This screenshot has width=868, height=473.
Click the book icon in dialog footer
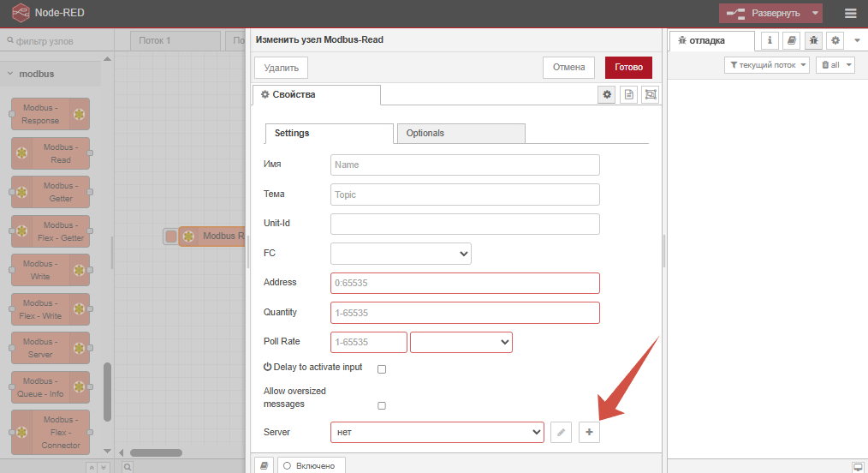(x=264, y=466)
